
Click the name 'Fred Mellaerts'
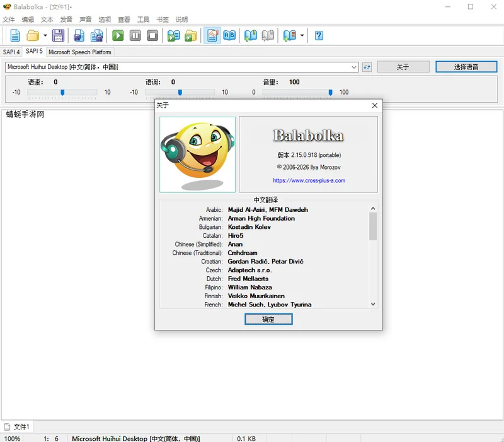(x=248, y=279)
